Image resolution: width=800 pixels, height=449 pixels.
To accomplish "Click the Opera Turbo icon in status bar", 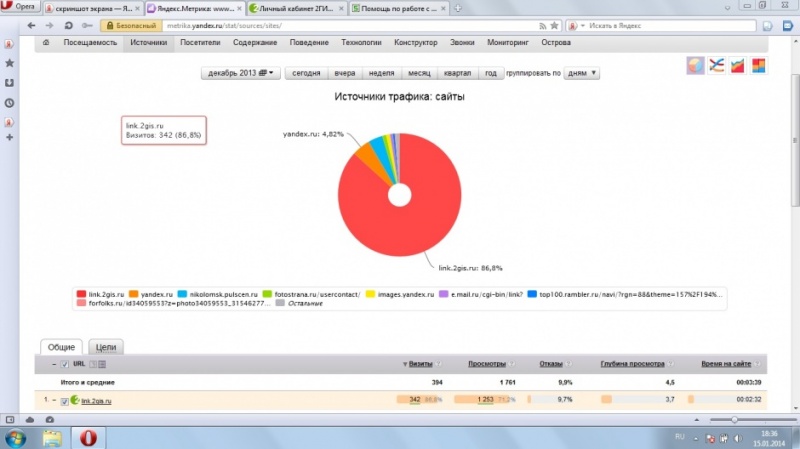I will coord(49,420).
